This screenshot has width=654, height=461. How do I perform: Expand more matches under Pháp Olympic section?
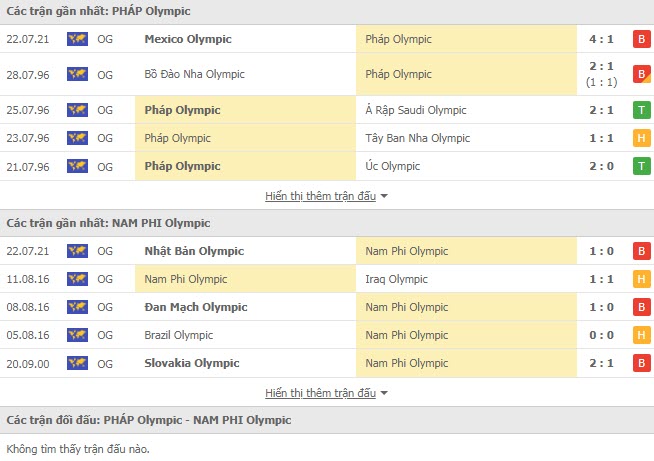coord(326,196)
